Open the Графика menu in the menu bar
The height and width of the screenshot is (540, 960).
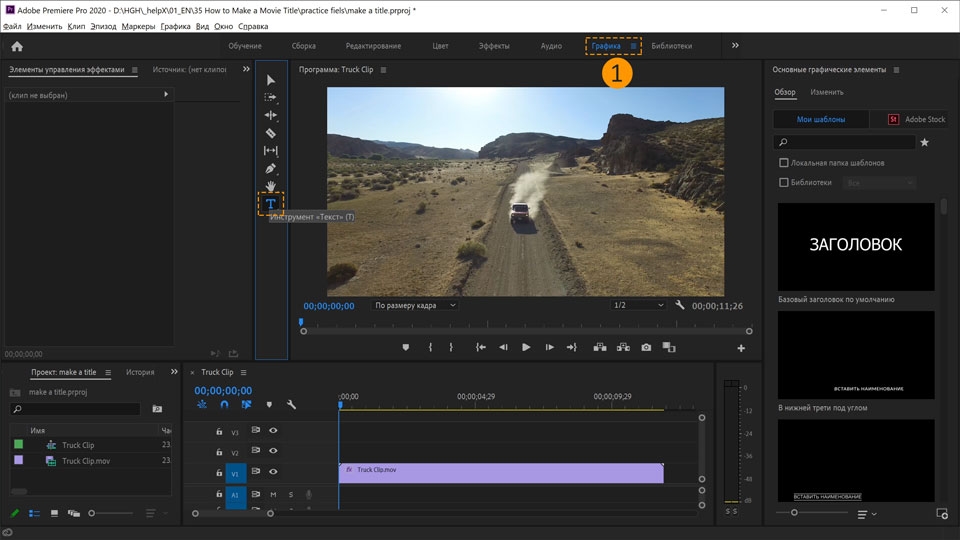pyautogui.click(x=175, y=26)
